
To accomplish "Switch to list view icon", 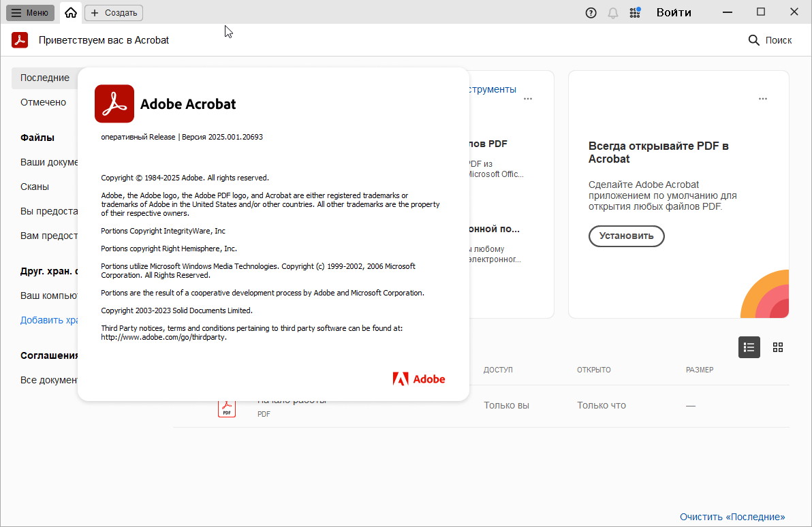I will coord(749,347).
